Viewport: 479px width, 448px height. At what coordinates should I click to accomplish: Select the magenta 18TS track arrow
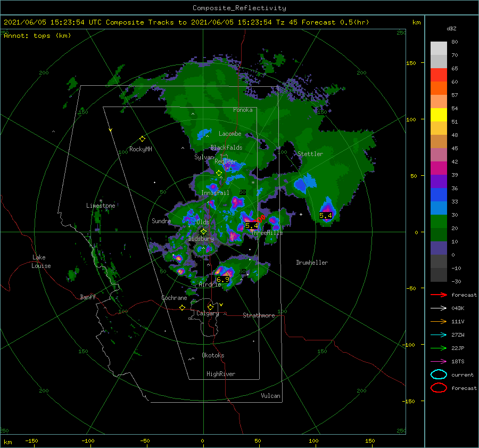[x=439, y=362]
